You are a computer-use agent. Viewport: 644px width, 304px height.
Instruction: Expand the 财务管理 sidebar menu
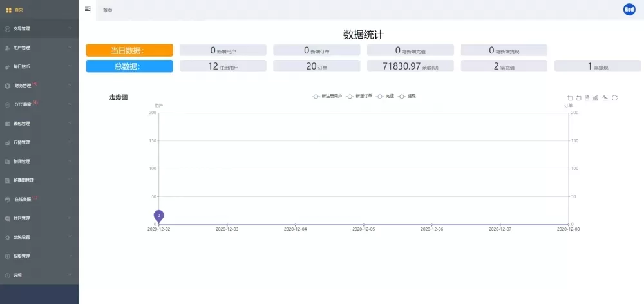pos(39,85)
